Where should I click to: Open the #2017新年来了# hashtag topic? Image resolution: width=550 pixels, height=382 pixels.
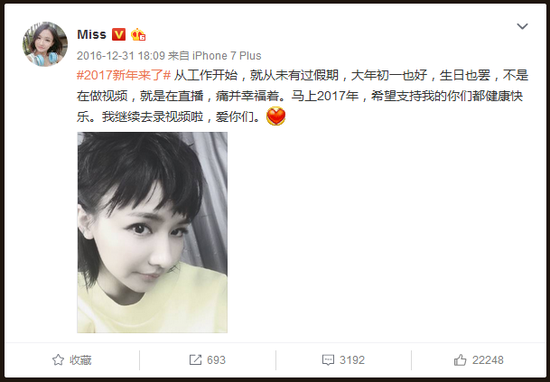pyautogui.click(x=123, y=75)
